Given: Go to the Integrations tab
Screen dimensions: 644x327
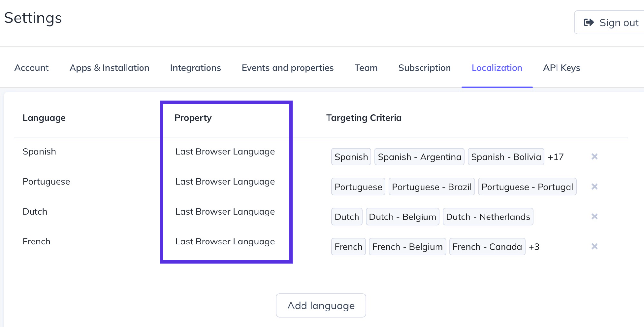Looking at the screenshot, I should (x=195, y=68).
